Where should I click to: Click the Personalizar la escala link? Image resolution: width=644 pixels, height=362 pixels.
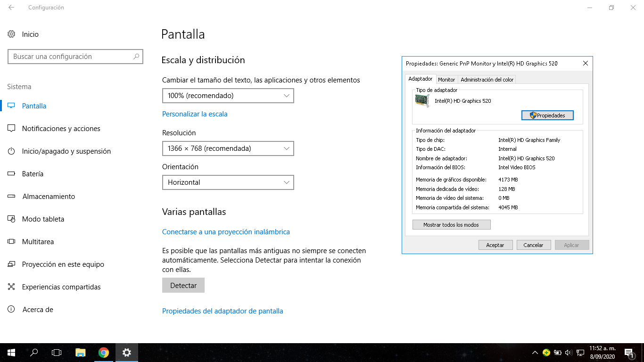point(195,114)
